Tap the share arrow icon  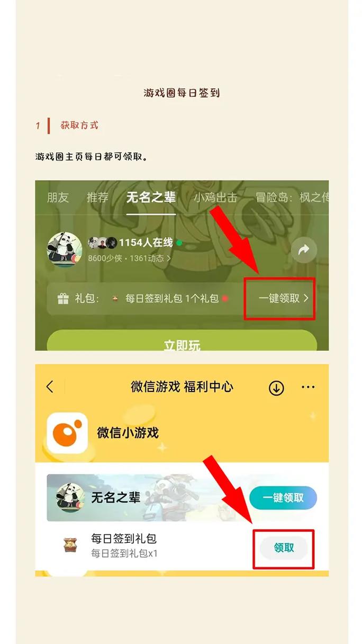pos(304,251)
